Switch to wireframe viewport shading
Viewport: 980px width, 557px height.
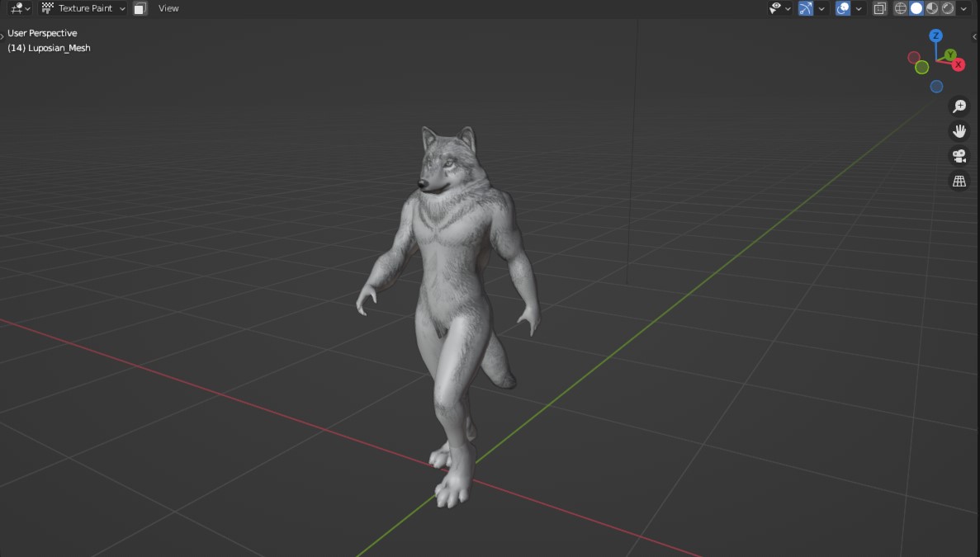point(901,8)
